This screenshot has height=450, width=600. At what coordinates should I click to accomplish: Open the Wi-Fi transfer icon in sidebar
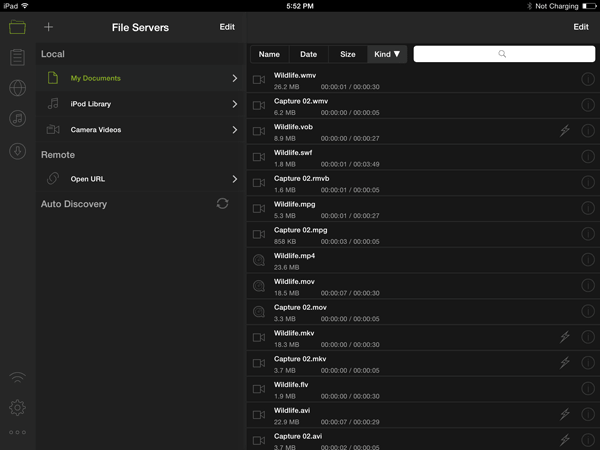click(16, 378)
